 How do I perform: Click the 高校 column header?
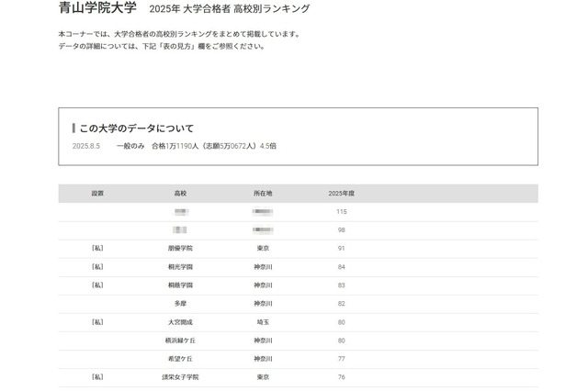[180, 194]
